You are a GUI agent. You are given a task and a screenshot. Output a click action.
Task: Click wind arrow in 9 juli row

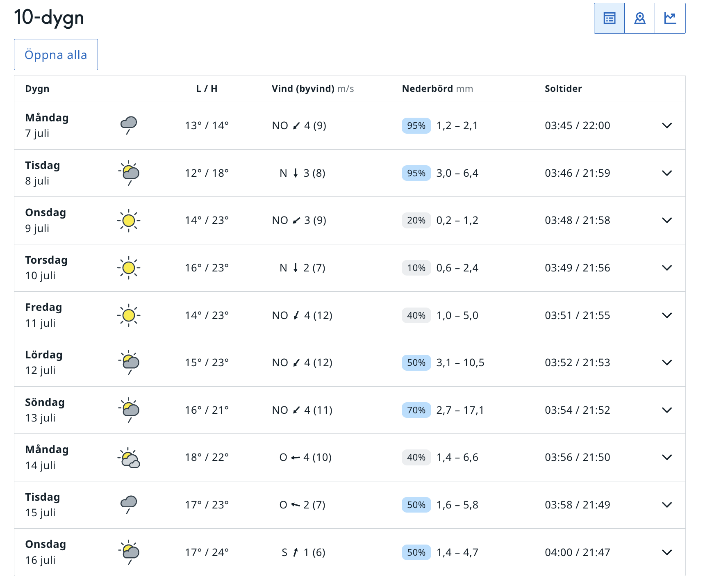click(x=296, y=221)
